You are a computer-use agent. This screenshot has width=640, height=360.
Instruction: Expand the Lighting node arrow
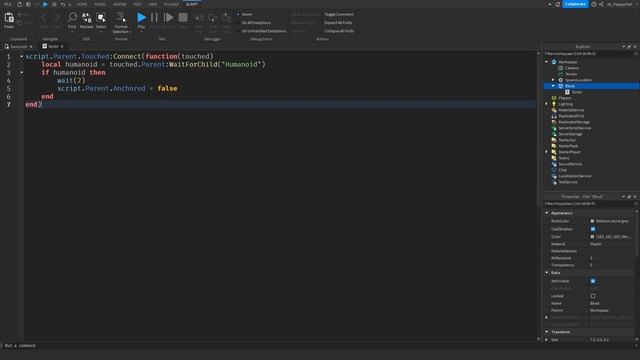pos(547,104)
